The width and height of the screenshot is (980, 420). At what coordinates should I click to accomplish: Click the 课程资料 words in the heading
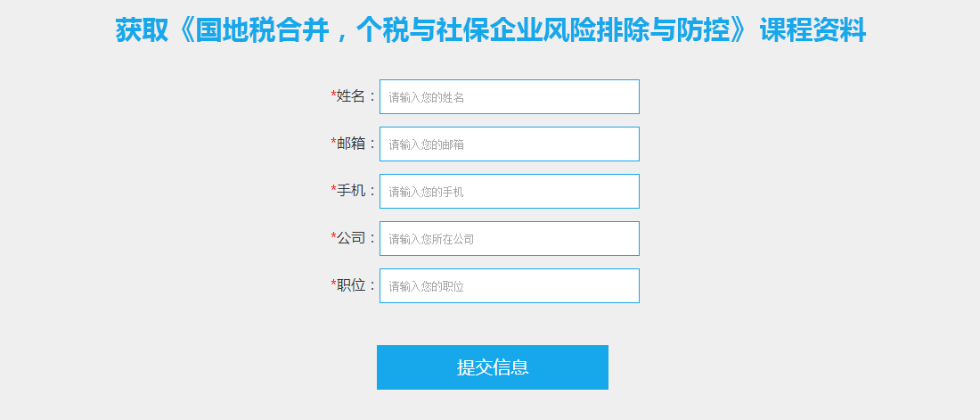coord(813,30)
